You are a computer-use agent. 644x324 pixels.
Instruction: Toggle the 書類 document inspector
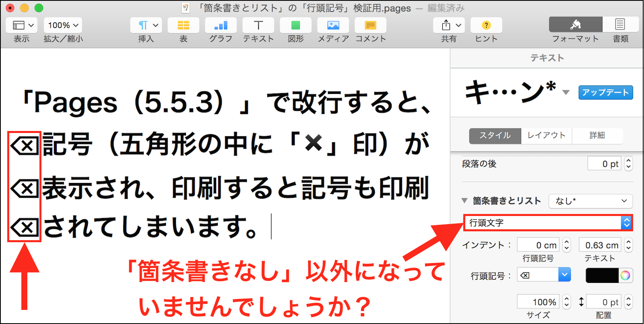pos(620,25)
